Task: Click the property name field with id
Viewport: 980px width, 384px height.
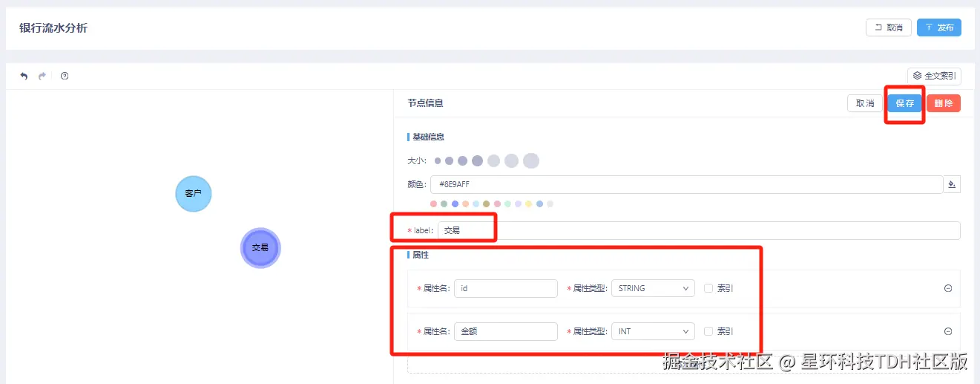Action: (506, 288)
